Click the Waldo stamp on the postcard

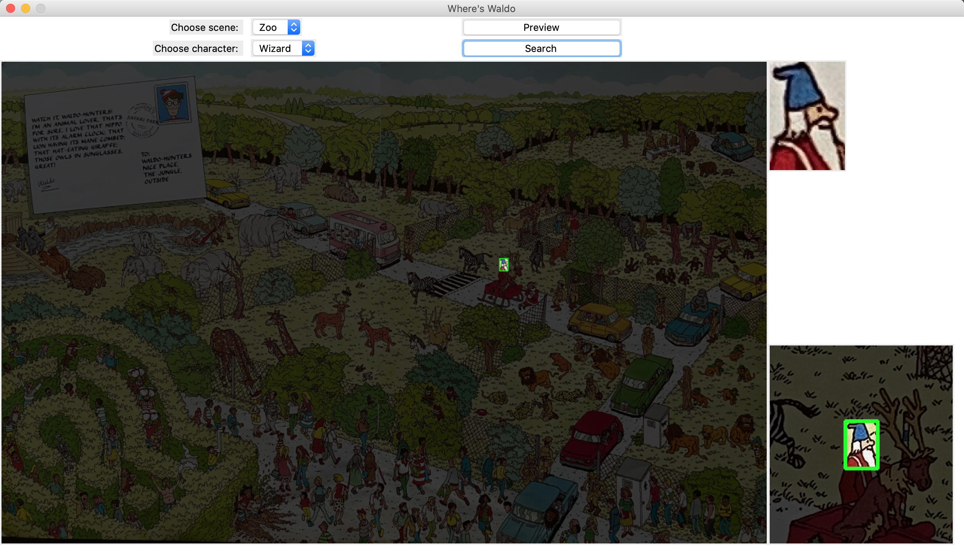[x=173, y=103]
